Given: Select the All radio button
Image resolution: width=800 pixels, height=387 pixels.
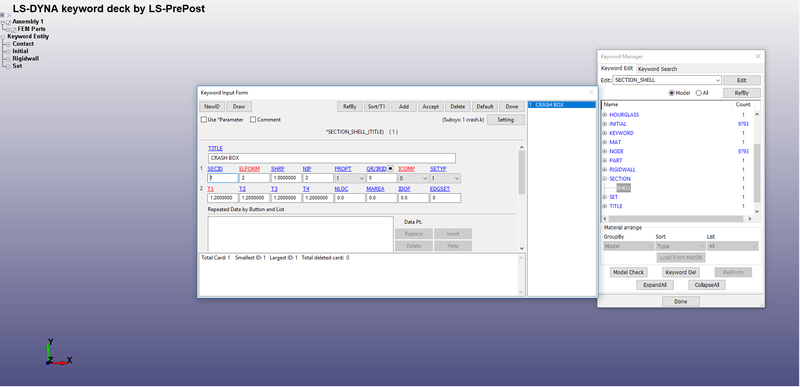Looking at the screenshot, I should [698, 93].
